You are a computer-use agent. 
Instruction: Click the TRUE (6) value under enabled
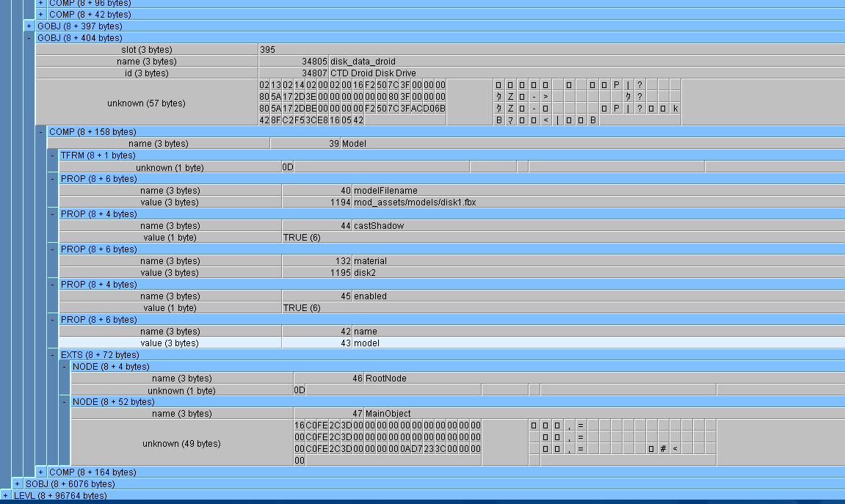[302, 308]
